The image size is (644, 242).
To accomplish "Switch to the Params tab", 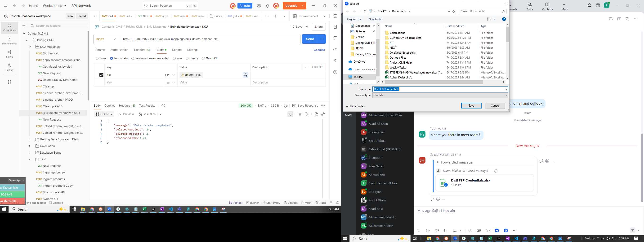I will pyautogui.click(x=100, y=50).
